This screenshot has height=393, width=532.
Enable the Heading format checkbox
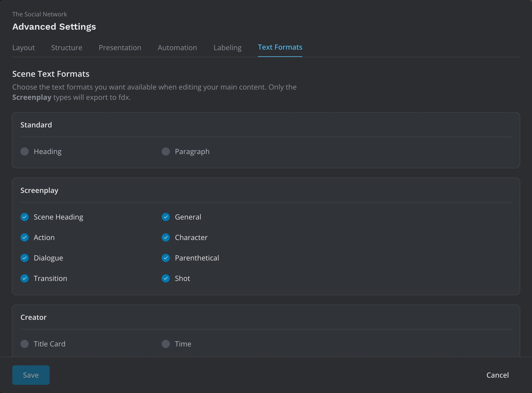click(25, 151)
